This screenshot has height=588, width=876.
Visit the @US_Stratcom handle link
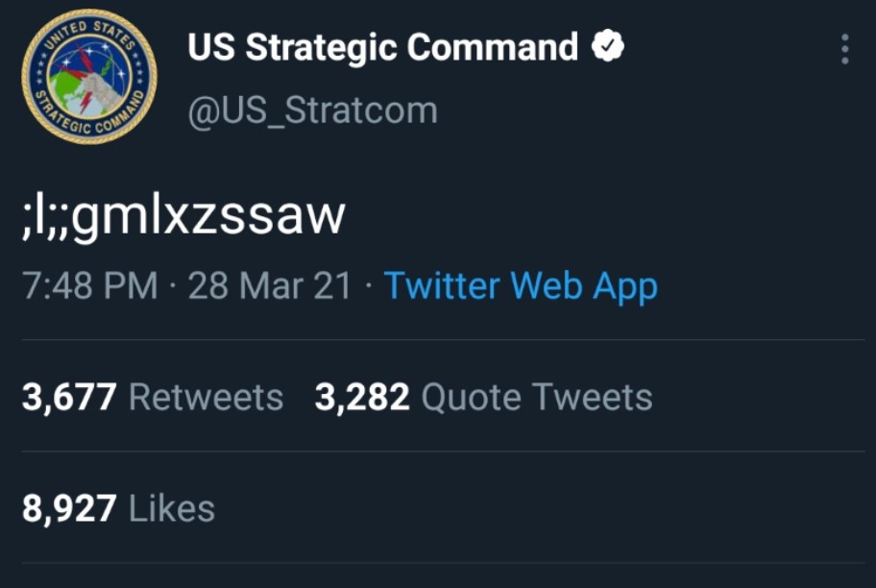pos(312,110)
